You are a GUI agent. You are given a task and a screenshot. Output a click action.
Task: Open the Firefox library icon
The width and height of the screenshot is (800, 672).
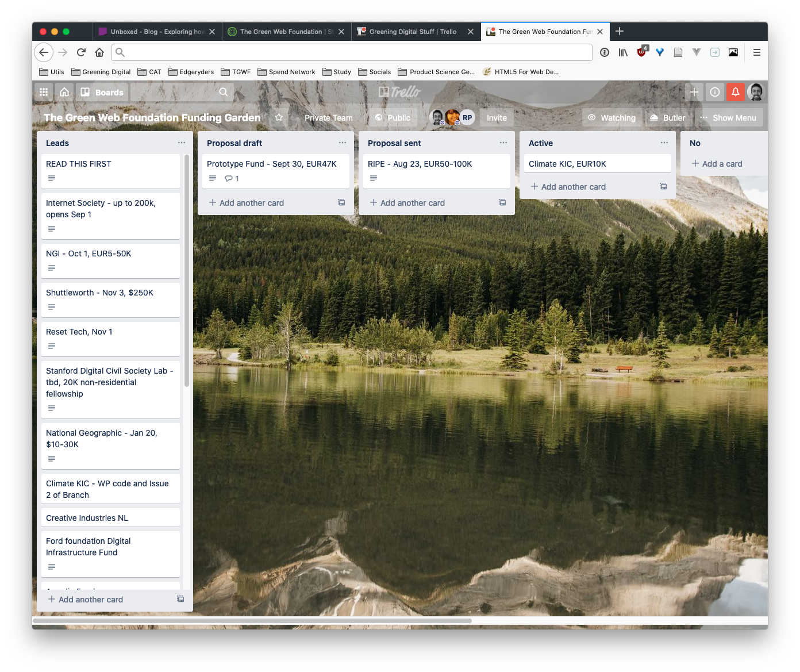coord(623,52)
